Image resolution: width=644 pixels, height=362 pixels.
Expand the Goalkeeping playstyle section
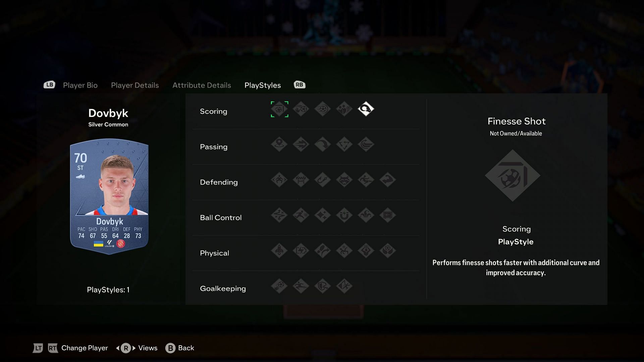coord(223,288)
